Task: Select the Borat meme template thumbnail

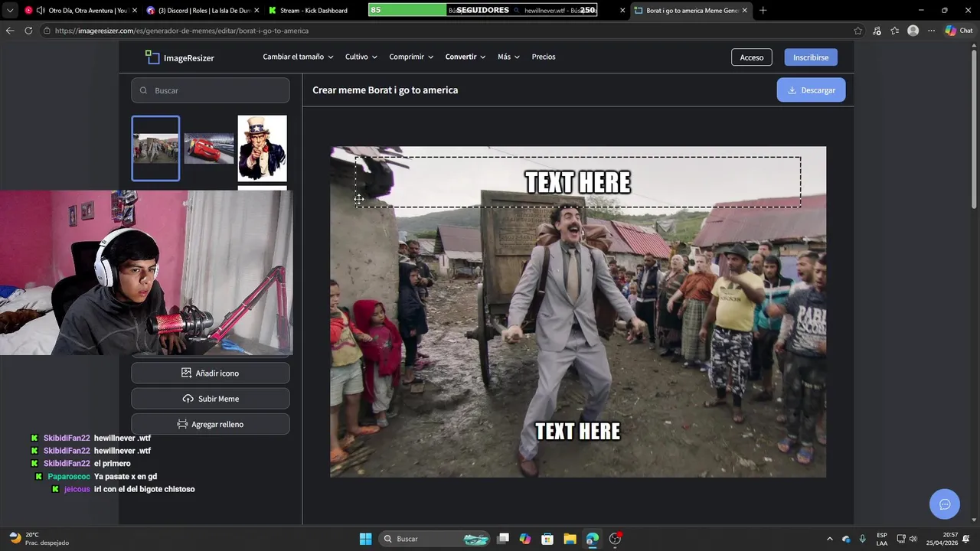Action: (x=155, y=148)
